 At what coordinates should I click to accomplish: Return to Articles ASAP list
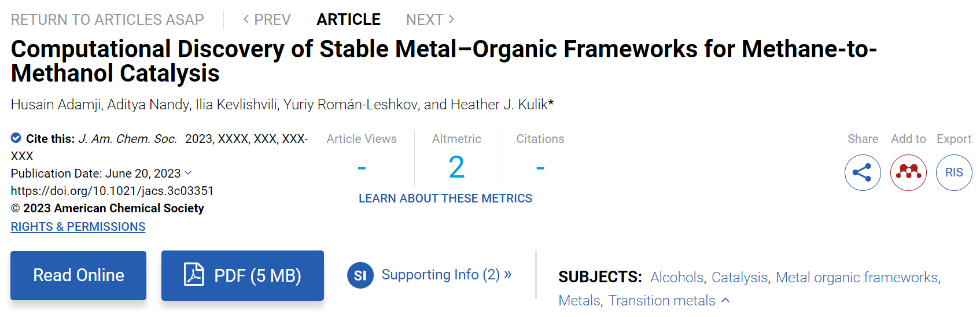(x=108, y=20)
